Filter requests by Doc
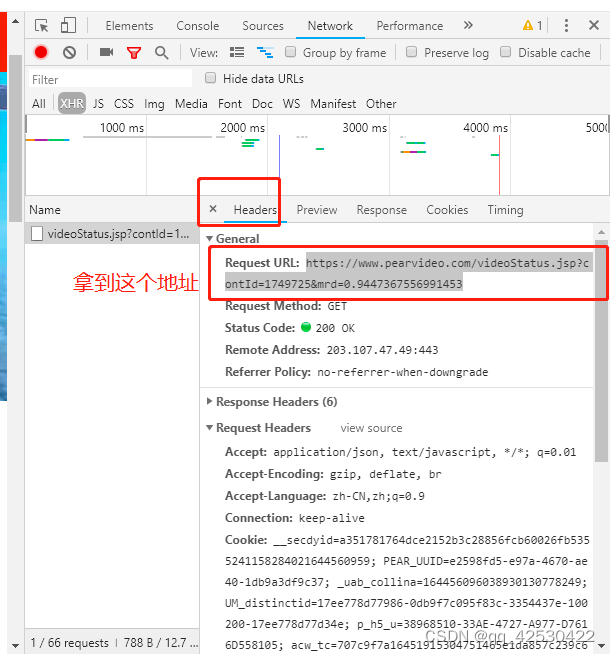The height and width of the screenshot is (654, 610). click(262, 103)
